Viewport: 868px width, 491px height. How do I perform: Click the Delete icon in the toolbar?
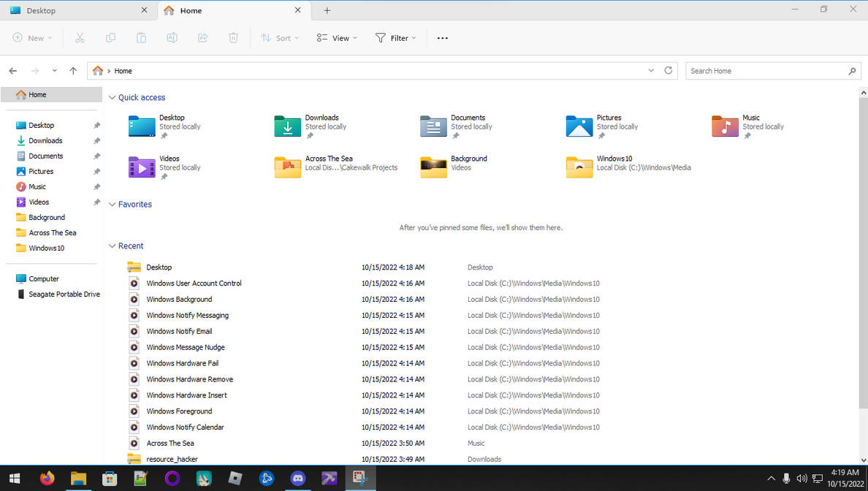point(233,37)
